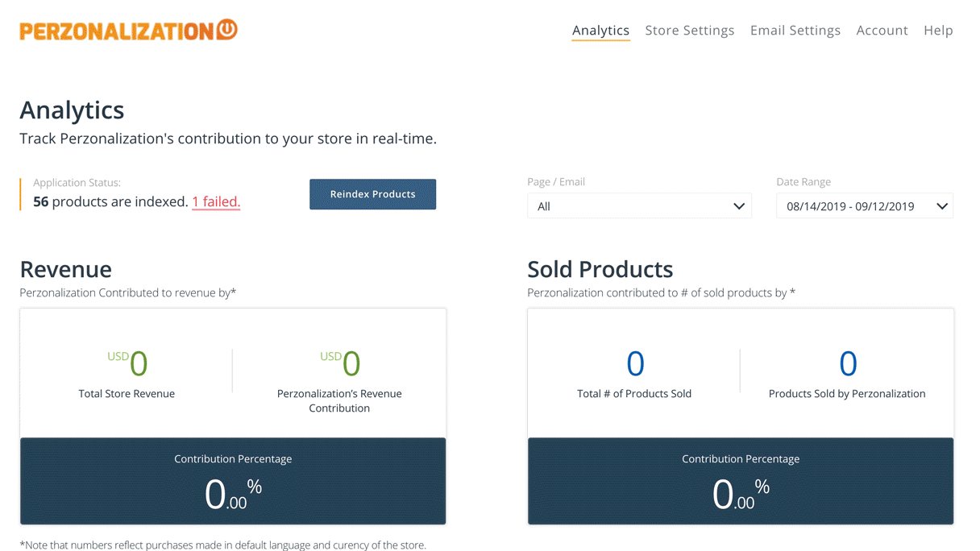Click the Total Store Revenue label

click(x=127, y=393)
